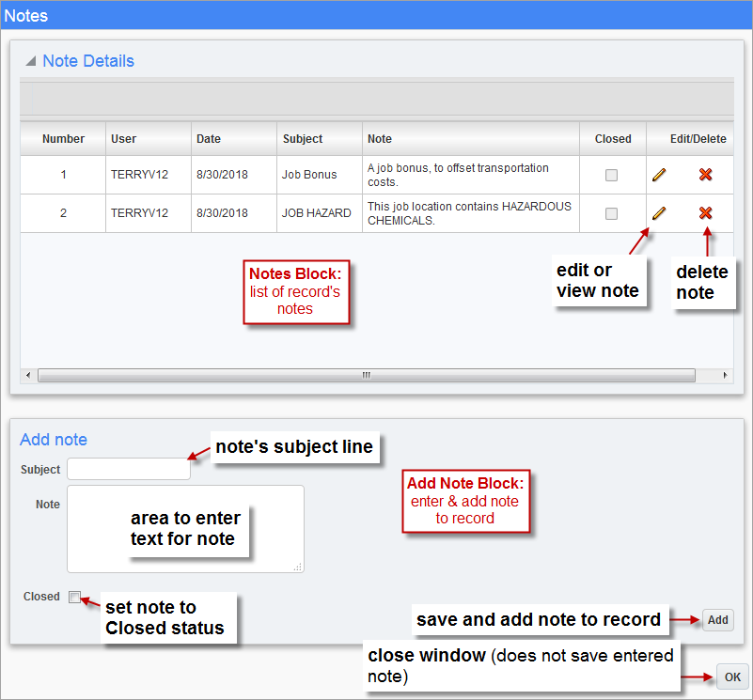The image size is (753, 700).
Task: Click the Note Details heading text
Action: (x=91, y=60)
